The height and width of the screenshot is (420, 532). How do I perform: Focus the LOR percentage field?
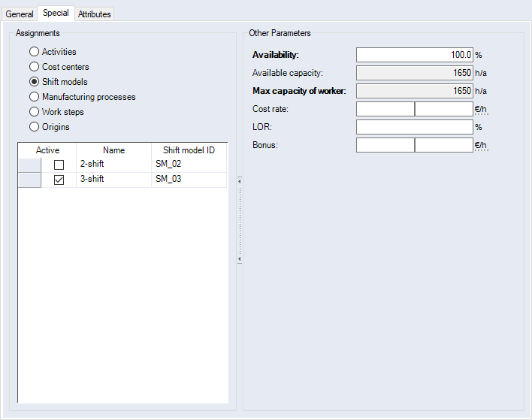point(414,127)
